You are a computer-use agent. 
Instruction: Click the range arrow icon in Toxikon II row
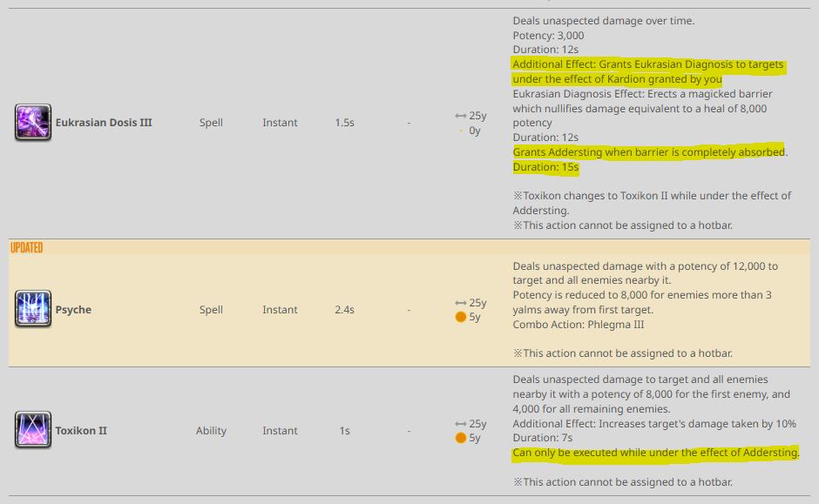pos(461,424)
